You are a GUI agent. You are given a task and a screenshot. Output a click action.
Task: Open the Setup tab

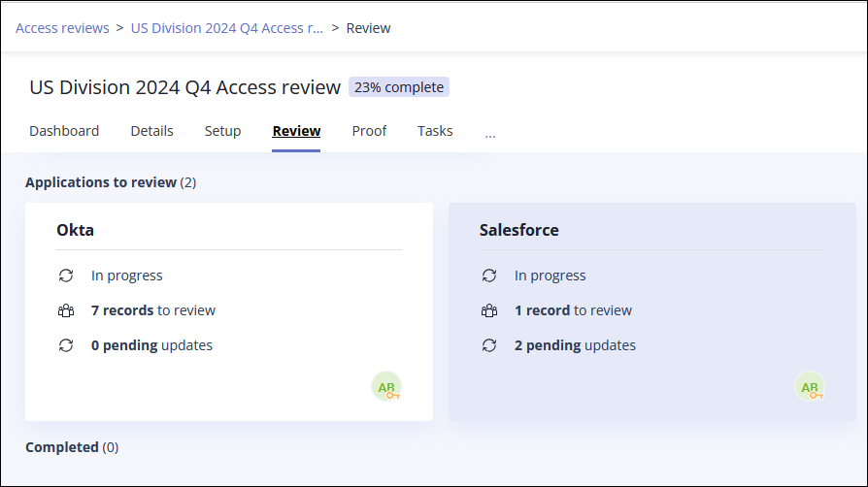coord(222,131)
